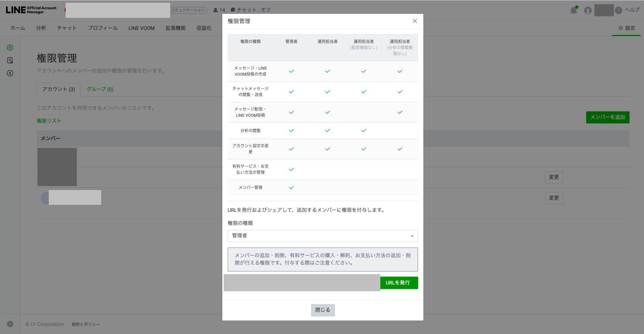Click the notification bell icon
The height and width of the screenshot is (334, 644).
coord(574,10)
